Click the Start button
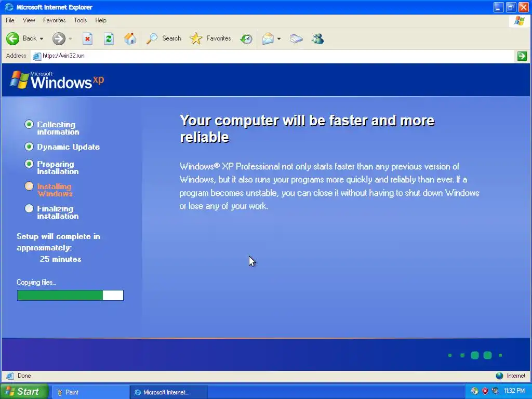The image size is (532, 399). click(24, 392)
